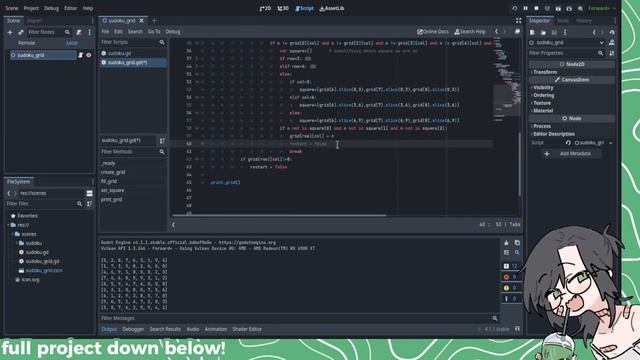Image resolution: width=640 pixels, height=360 pixels.
Task: Open the Script workspace
Action: pyautogui.click(x=304, y=8)
